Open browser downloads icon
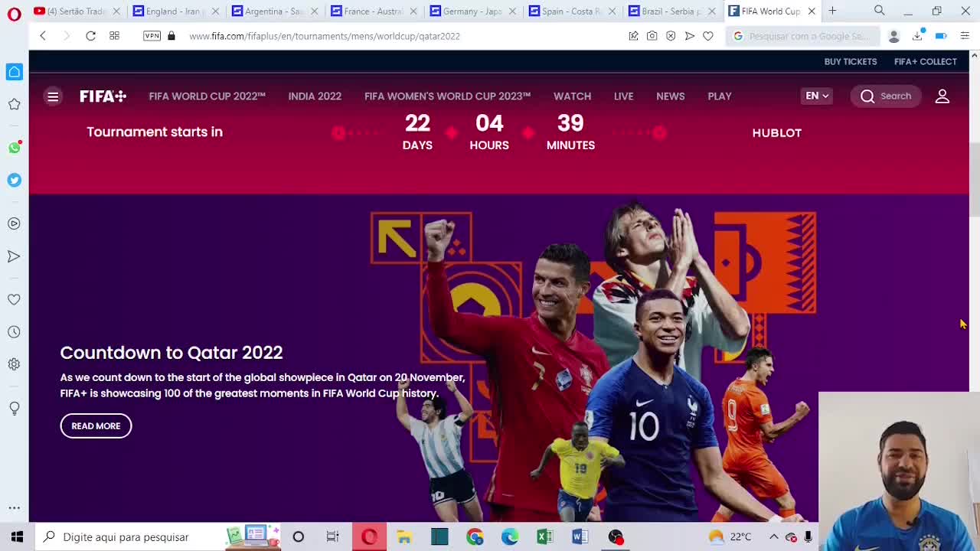 [917, 36]
